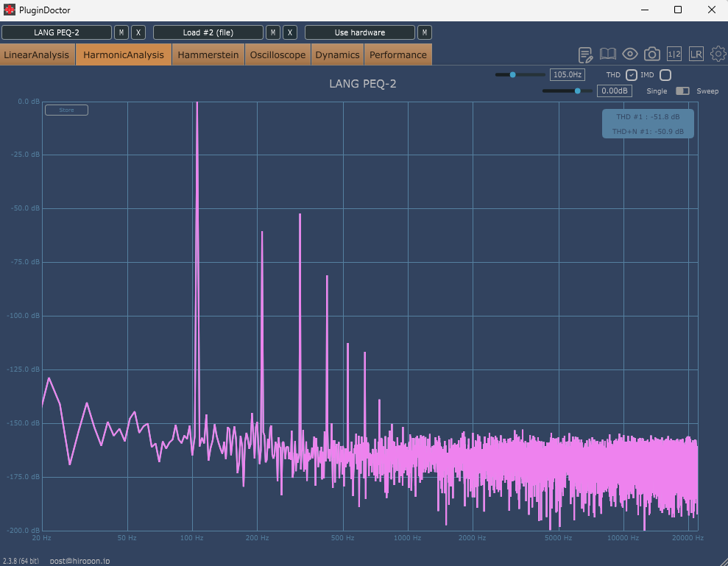The image size is (728, 566).
Task: Click the post@hiropon.jp email link
Action: (79, 561)
